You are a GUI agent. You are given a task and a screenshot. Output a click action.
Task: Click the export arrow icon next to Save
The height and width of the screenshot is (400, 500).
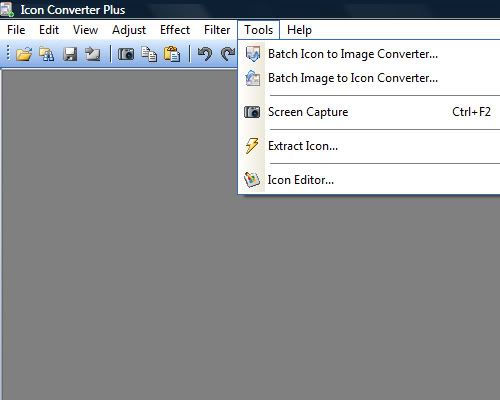coord(92,54)
